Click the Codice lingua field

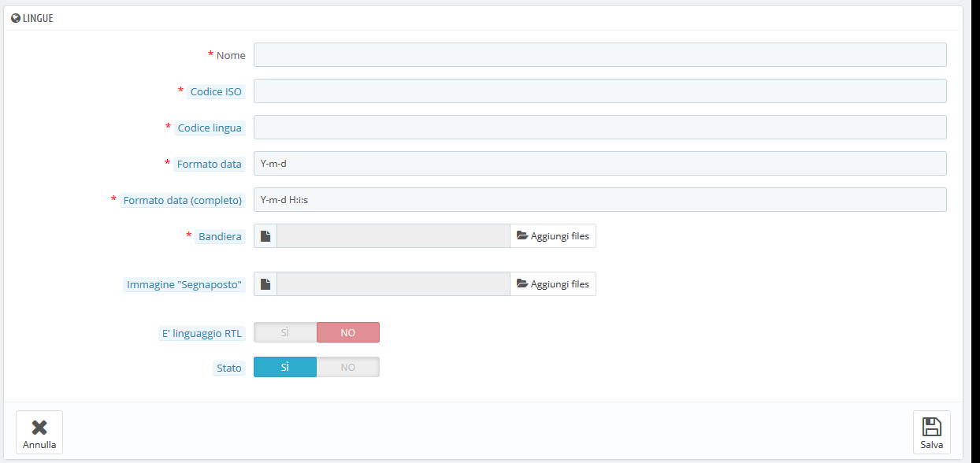[x=600, y=128]
